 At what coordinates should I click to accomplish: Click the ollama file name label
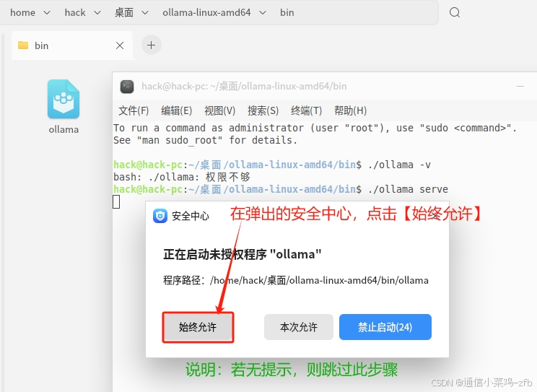pyautogui.click(x=64, y=129)
